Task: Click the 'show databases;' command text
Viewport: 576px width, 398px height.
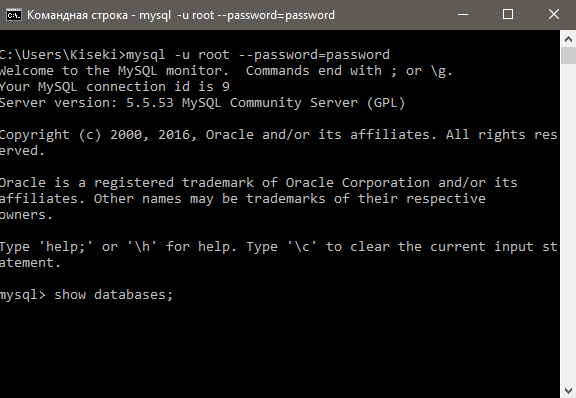Action: click(x=114, y=295)
